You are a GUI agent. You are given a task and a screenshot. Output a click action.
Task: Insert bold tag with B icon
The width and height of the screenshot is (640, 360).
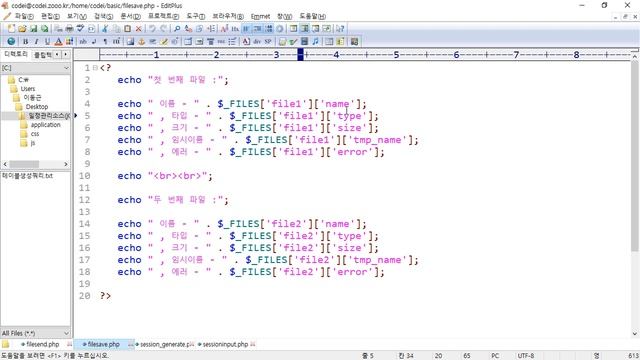click(x=25, y=41)
